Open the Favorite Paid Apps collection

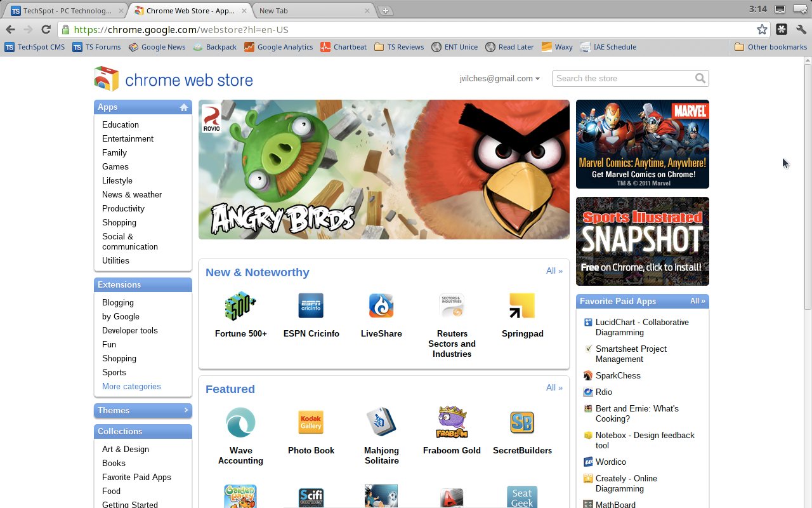[136, 477]
